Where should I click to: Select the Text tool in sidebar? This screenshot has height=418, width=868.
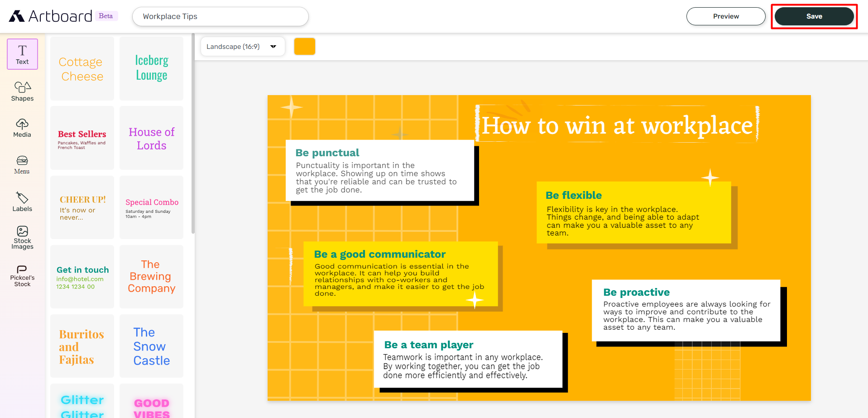pyautogui.click(x=22, y=54)
